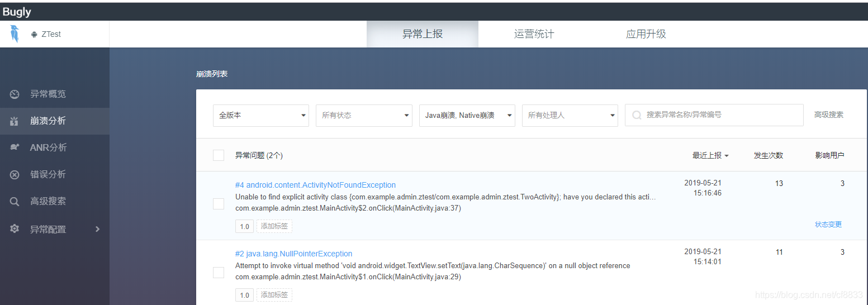Click the 'Unable to find explicit activity class' message
Image resolution: width=868 pixels, height=305 pixels.
pyautogui.click(x=446, y=197)
